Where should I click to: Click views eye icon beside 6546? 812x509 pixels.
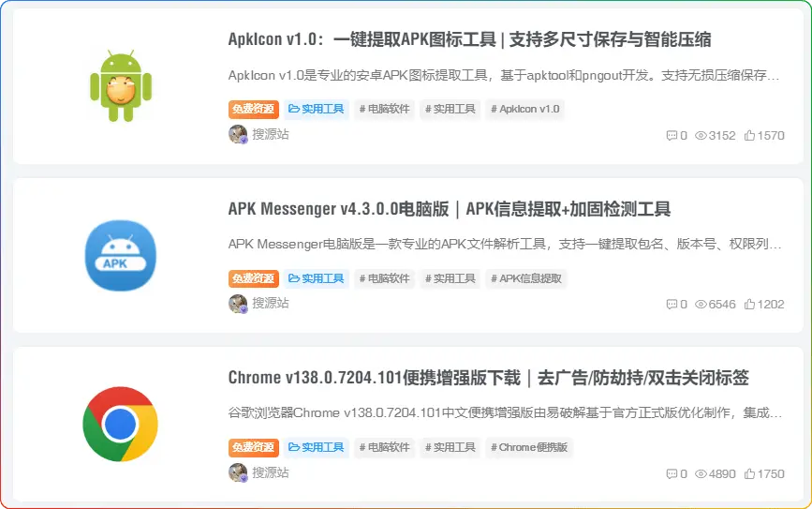click(x=701, y=305)
